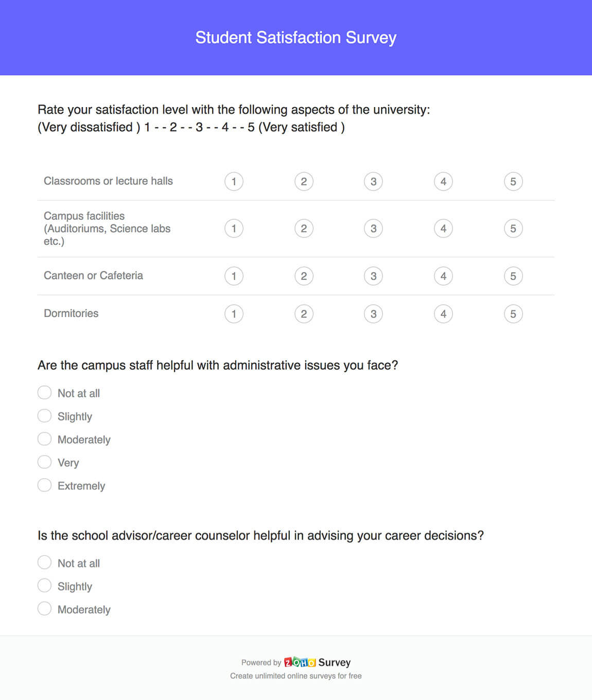Rate Dormitories as 2

304,313
